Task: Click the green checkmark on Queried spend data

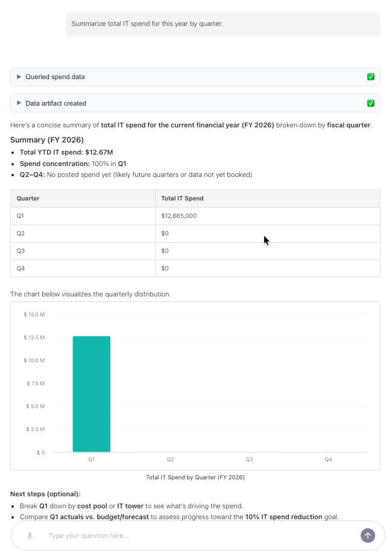Action: point(370,77)
